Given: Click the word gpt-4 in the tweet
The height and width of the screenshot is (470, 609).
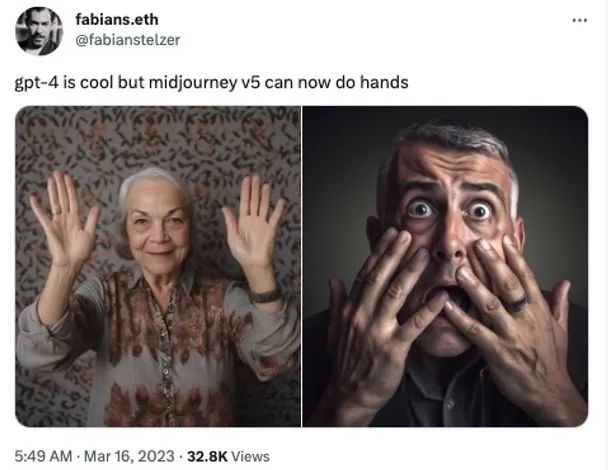Looking at the screenshot, I should tap(36, 82).
